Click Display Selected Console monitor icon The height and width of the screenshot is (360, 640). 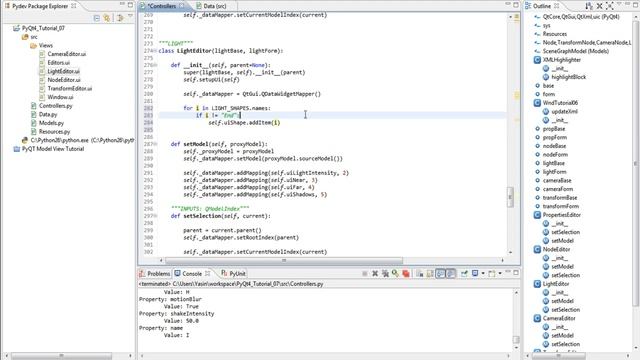pyautogui.click(x=475, y=273)
